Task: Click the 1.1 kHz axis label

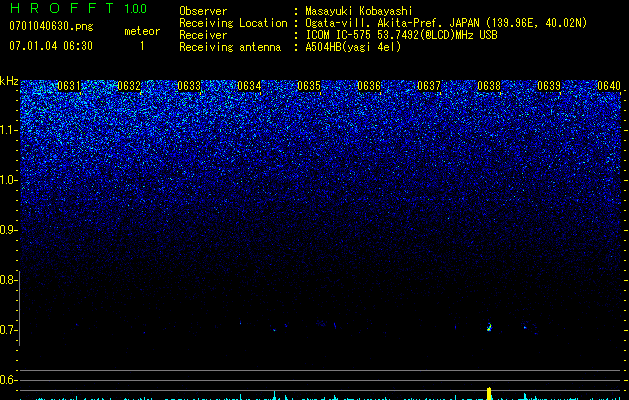Action: (8, 130)
